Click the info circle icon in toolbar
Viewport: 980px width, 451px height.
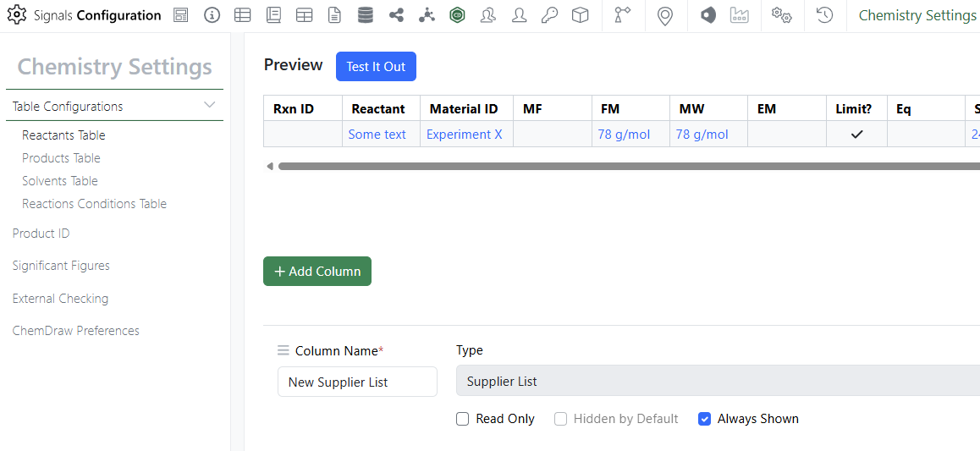point(212,15)
